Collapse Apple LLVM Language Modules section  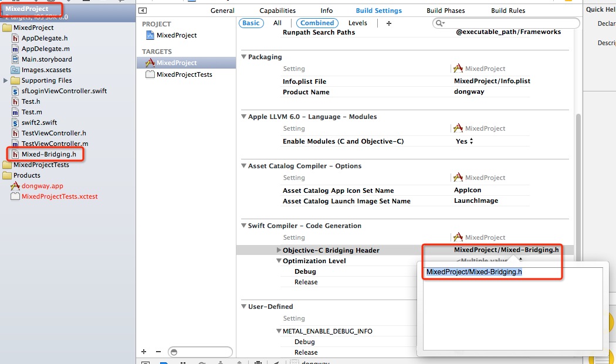coord(243,117)
